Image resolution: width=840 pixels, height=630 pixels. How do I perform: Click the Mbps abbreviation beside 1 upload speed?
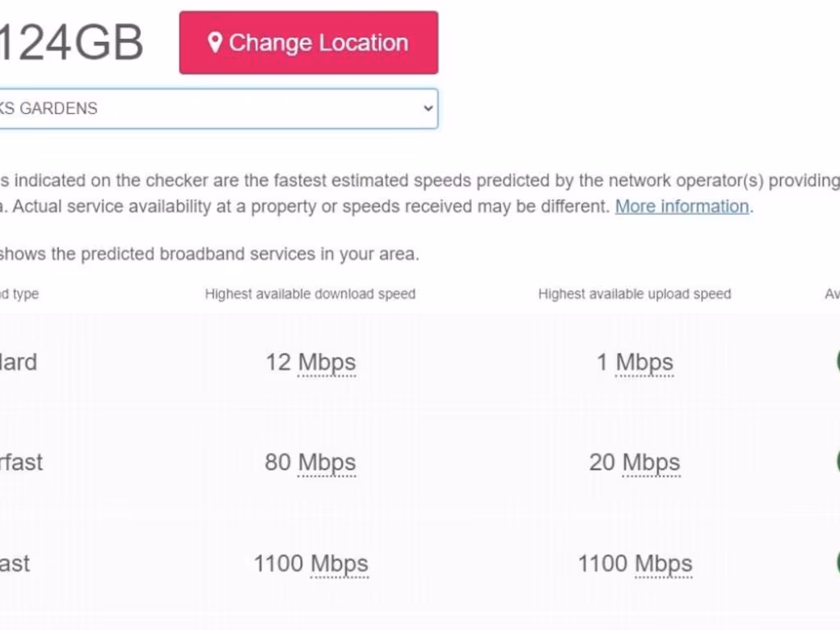tap(645, 362)
